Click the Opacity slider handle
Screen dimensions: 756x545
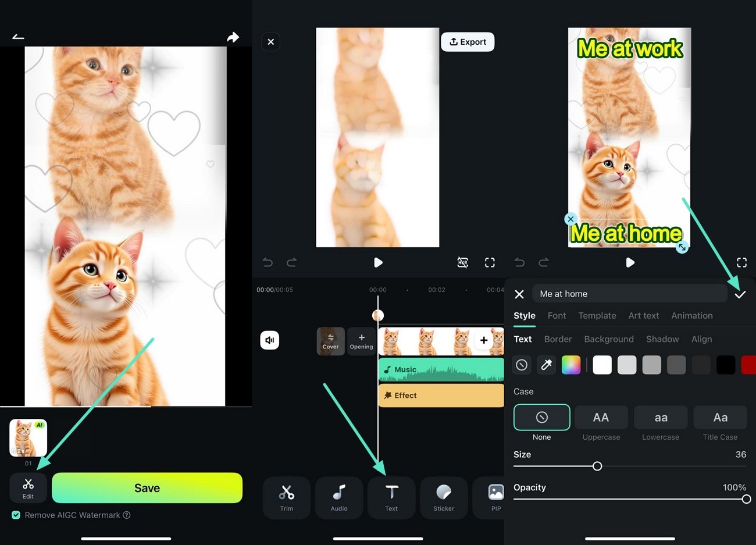746,499
